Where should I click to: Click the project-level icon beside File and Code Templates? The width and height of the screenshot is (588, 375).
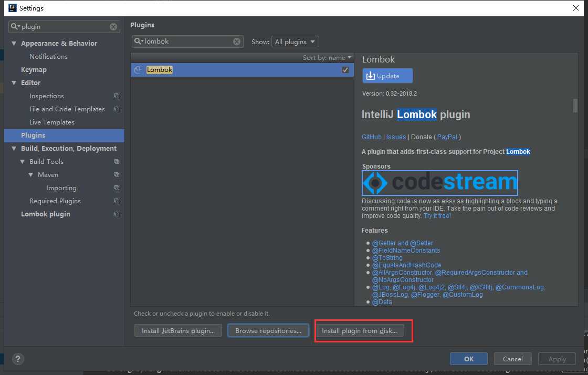[117, 109]
